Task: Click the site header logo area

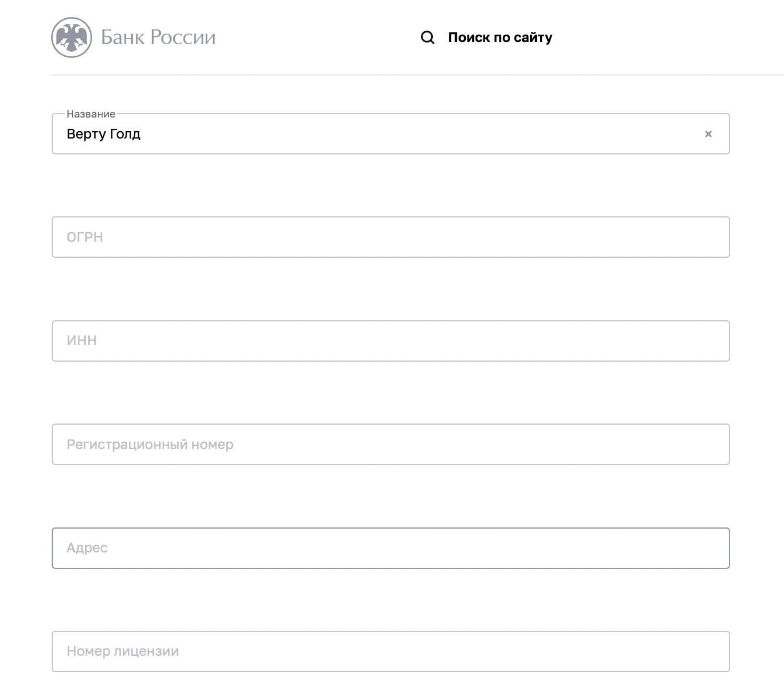Action: (x=134, y=37)
